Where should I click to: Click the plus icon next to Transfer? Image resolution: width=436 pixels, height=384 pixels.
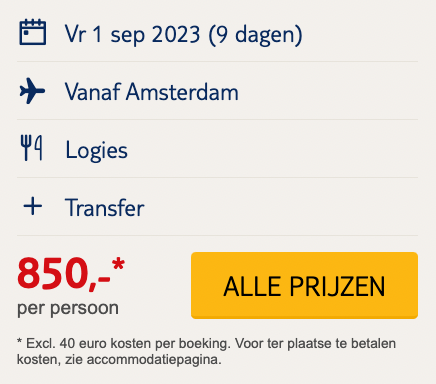(x=33, y=206)
